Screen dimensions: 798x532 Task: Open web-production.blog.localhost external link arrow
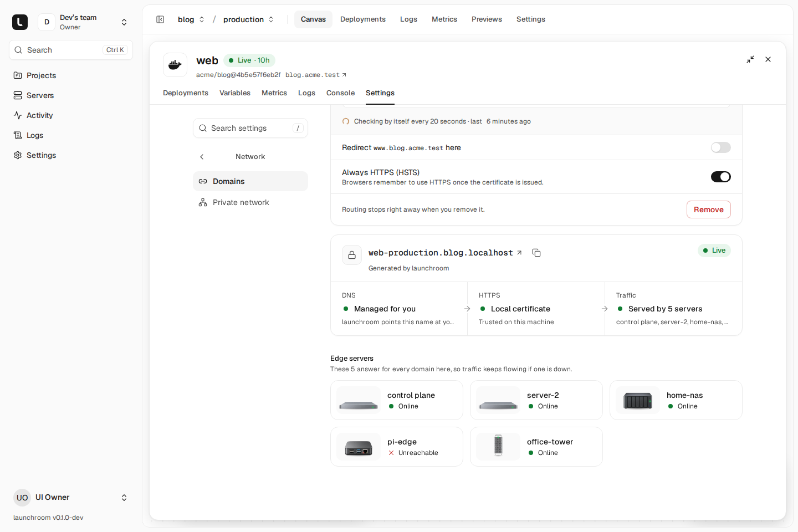click(519, 253)
